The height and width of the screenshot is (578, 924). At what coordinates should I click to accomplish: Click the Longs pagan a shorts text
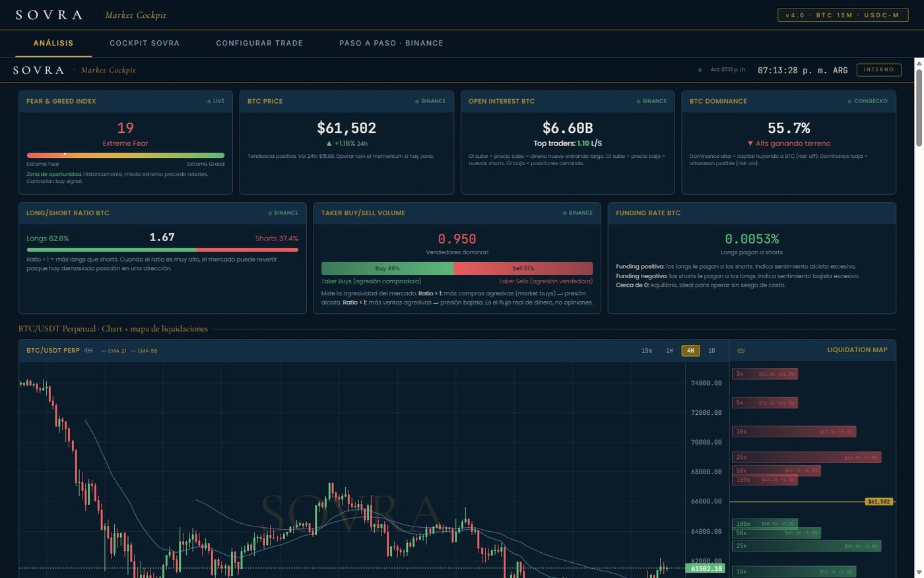point(752,252)
